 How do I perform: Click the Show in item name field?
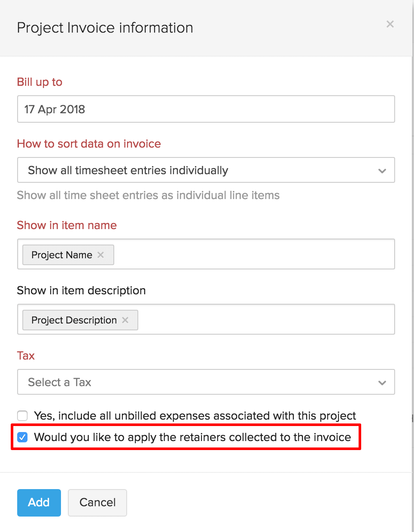258,254
